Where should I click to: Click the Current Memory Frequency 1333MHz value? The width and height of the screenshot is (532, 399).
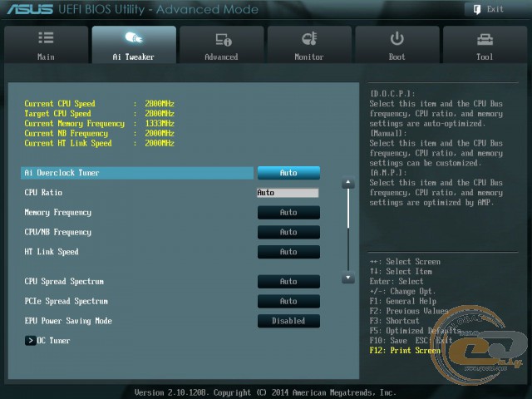160,123
